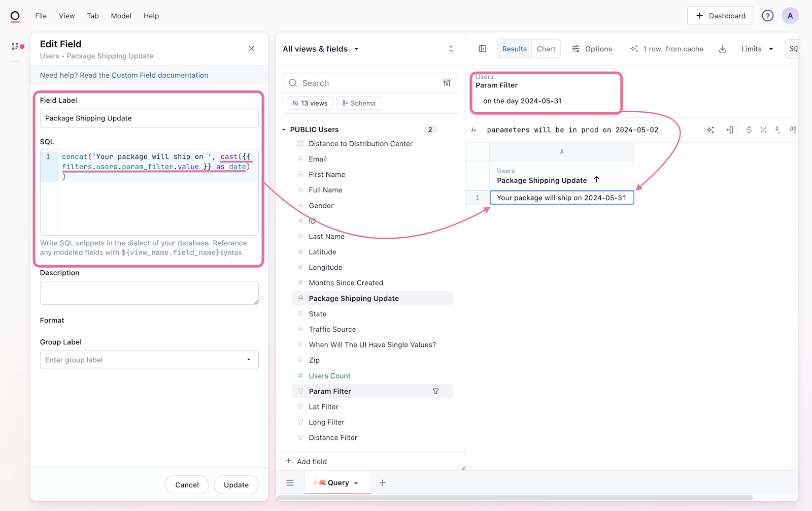Screen dimensions: 812x511
Task: Toggle the left panel layout icon
Action: tap(483, 49)
